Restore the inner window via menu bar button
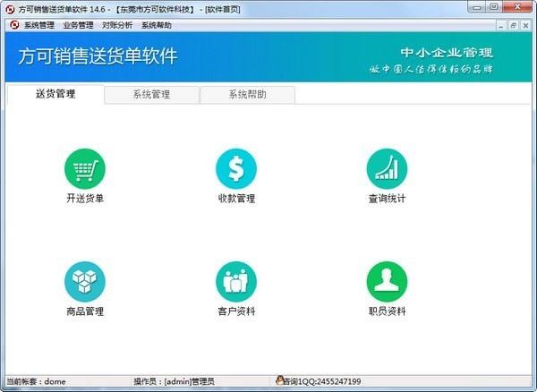Viewport: 537px width, 392px height. (x=512, y=25)
